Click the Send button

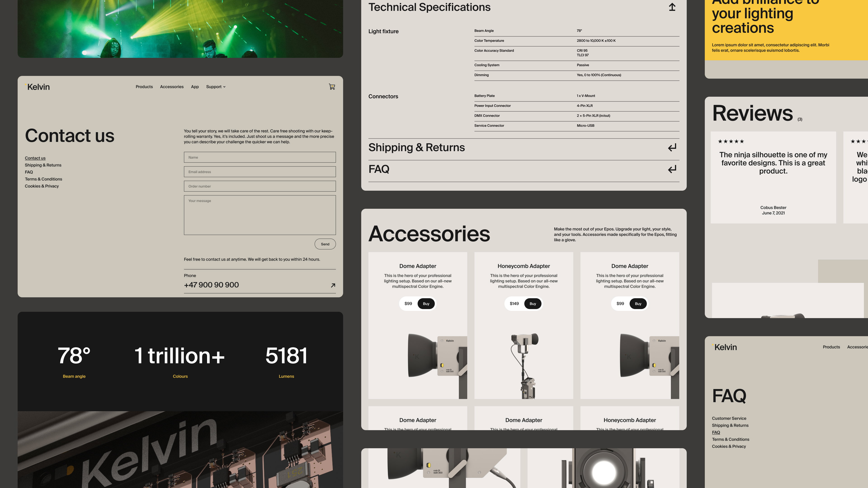[x=325, y=244]
